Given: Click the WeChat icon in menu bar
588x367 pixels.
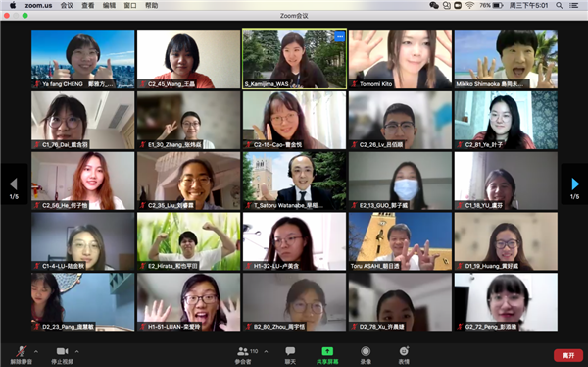Looking at the screenshot, I should pyautogui.click(x=434, y=5).
